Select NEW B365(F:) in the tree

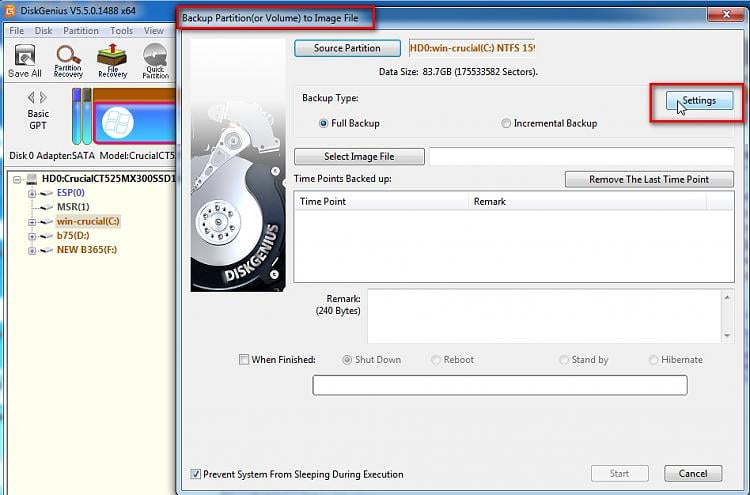pyautogui.click(x=87, y=250)
